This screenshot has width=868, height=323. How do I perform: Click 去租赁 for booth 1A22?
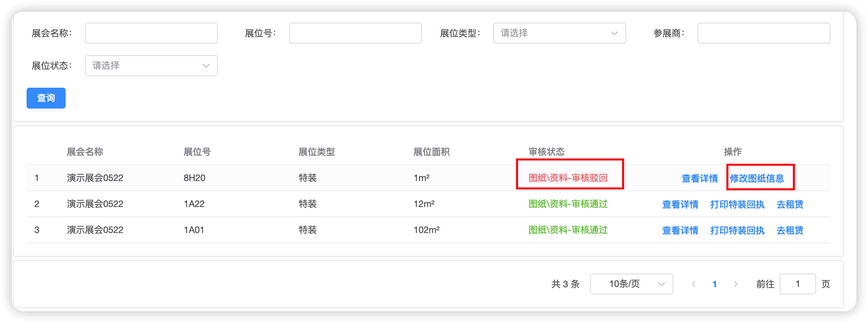tap(790, 204)
